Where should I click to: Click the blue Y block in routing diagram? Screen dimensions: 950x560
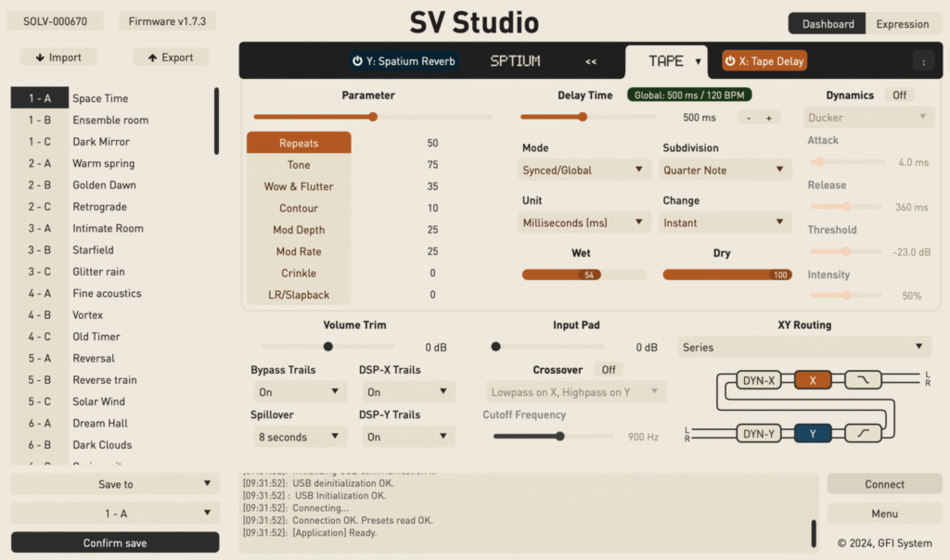(x=813, y=434)
